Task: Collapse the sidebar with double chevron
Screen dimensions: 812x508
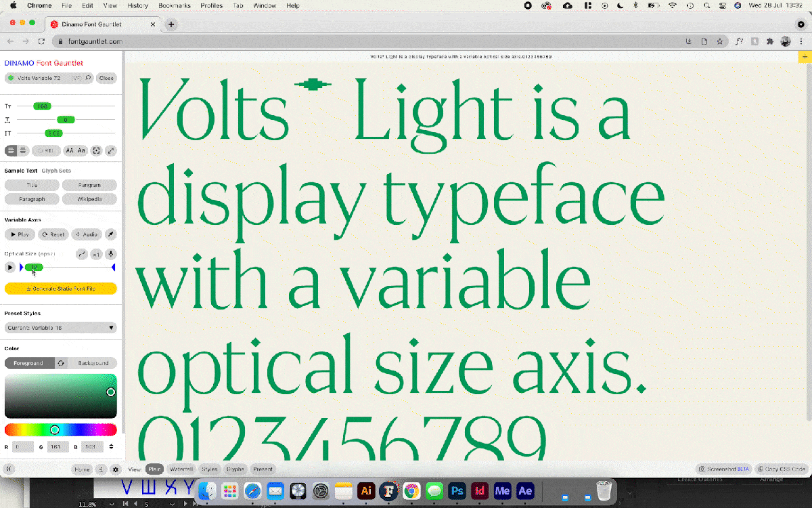Action: click(9, 469)
